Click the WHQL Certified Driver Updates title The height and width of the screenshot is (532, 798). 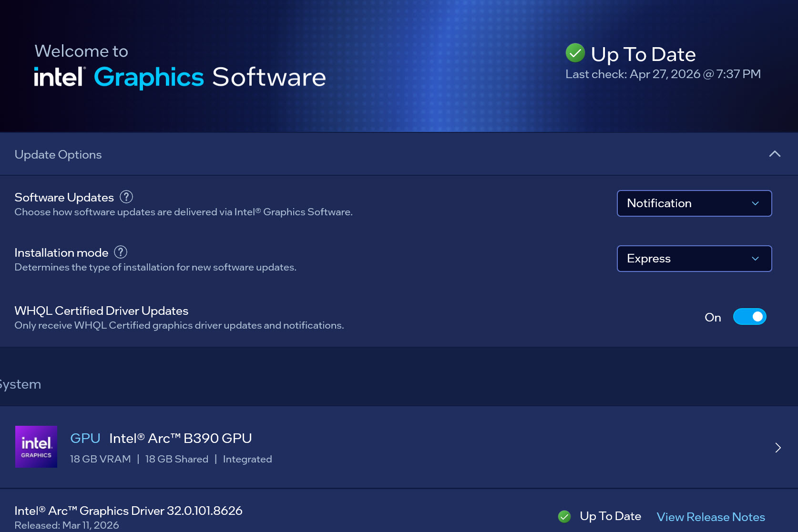[102, 311]
